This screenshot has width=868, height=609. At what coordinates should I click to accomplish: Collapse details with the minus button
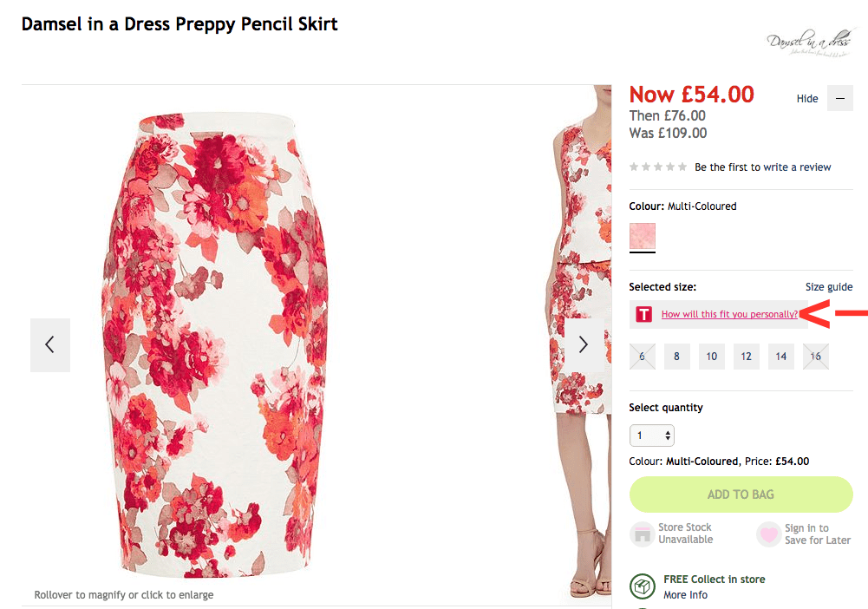[839, 98]
